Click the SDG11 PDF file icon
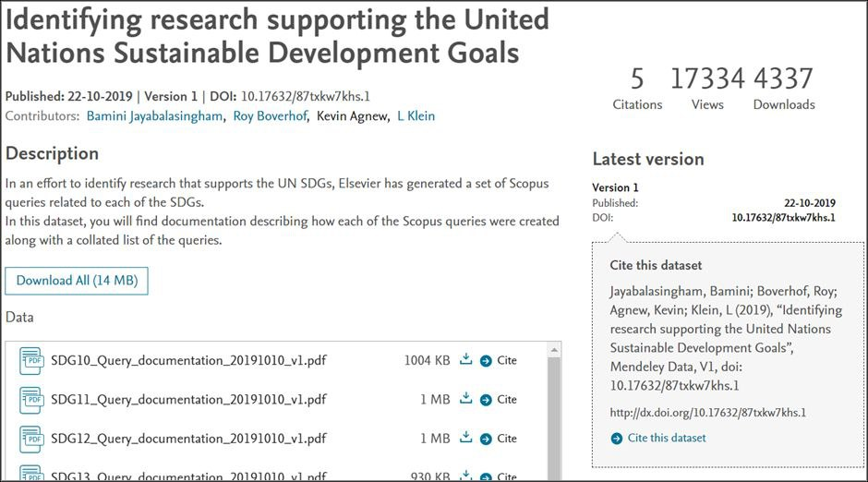 pyautogui.click(x=31, y=400)
